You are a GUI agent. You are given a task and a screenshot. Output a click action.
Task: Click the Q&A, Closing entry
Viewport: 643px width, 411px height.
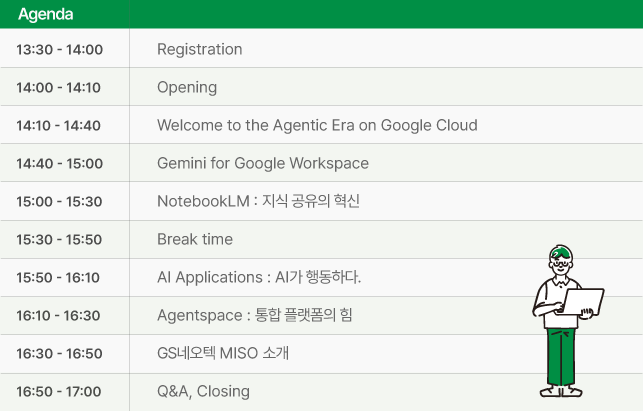[203, 391]
